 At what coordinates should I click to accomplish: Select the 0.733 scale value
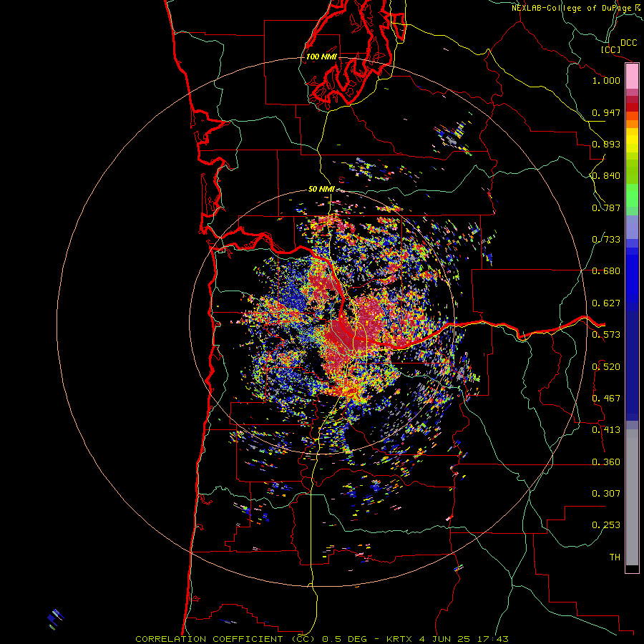(606, 240)
